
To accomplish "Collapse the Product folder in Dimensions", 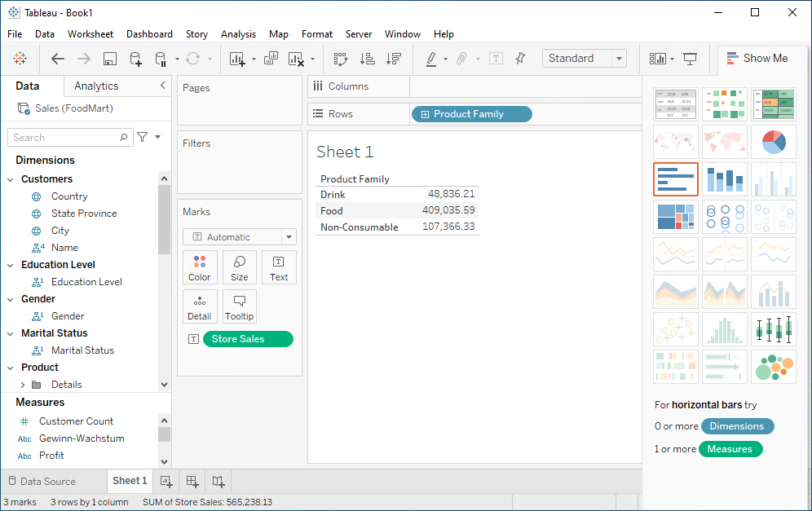I will coord(11,368).
